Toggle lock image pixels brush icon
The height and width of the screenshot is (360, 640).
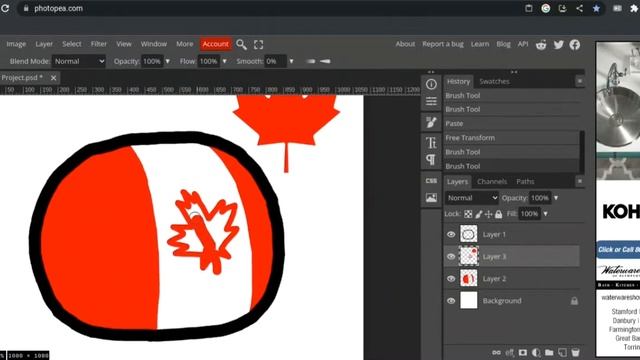coord(478,214)
